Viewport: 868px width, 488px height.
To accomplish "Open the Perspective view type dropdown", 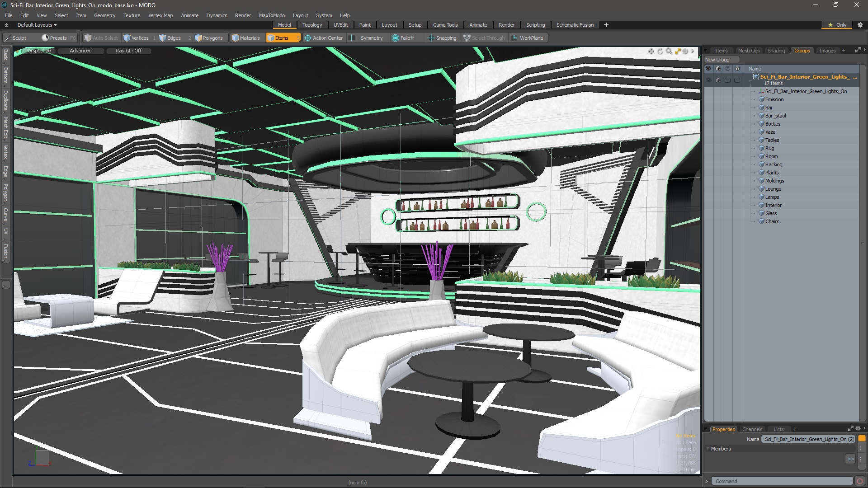I will point(38,51).
